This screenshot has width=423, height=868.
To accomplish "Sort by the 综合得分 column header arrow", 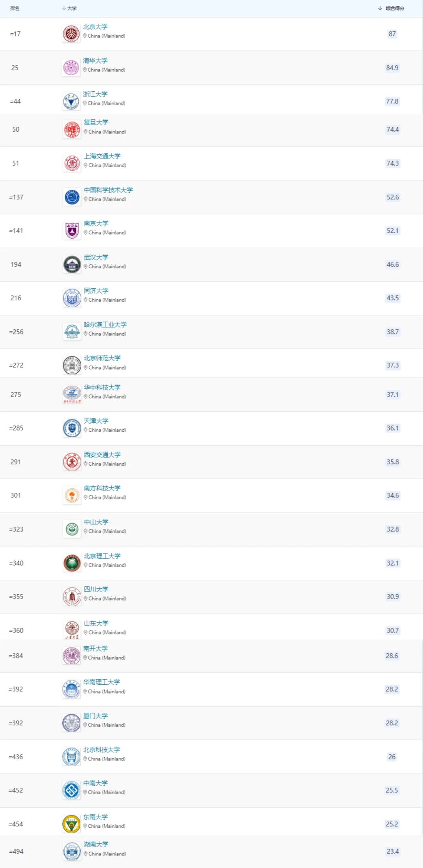I will pos(380,8).
